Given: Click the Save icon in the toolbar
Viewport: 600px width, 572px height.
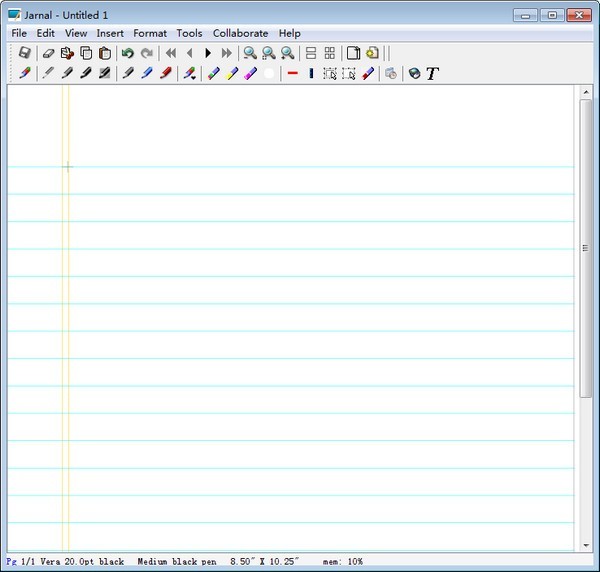Looking at the screenshot, I should (25, 53).
